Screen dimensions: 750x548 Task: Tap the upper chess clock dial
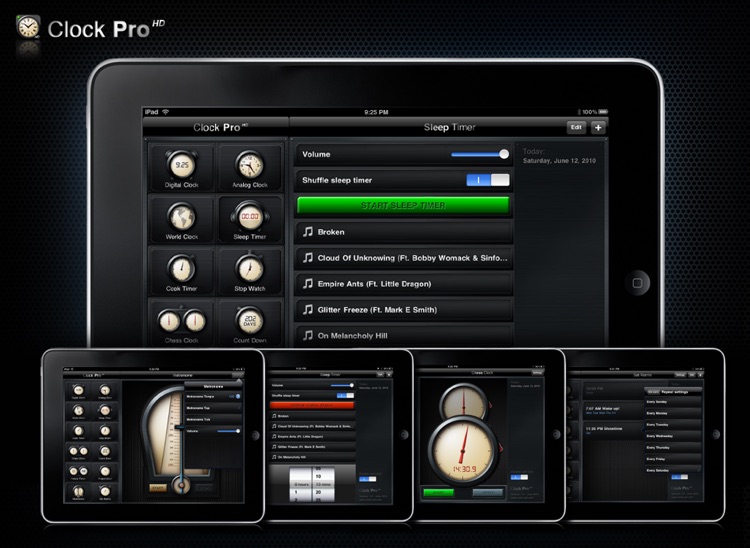(463, 401)
